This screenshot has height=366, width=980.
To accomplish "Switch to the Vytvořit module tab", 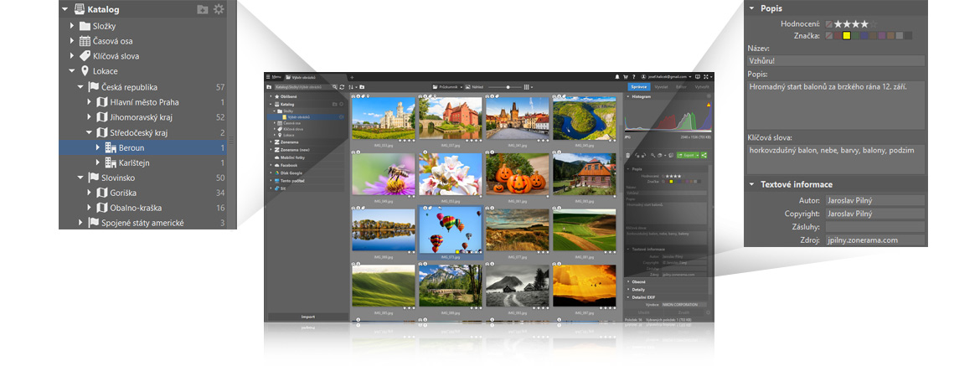I will (x=702, y=87).
